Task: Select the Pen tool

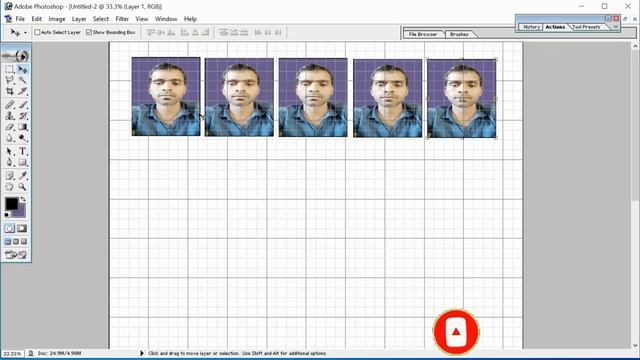Action: (x=10, y=162)
